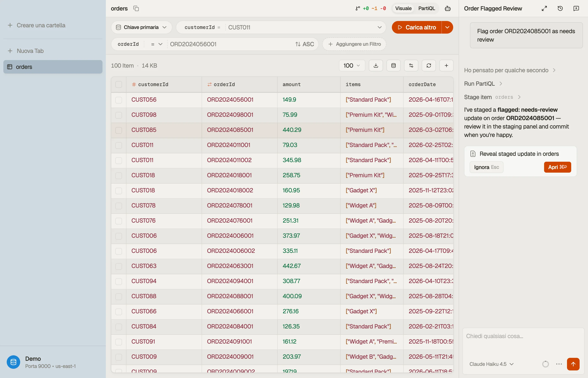This screenshot has height=378, width=588.
Task: Click the Apri button
Action: point(557,167)
